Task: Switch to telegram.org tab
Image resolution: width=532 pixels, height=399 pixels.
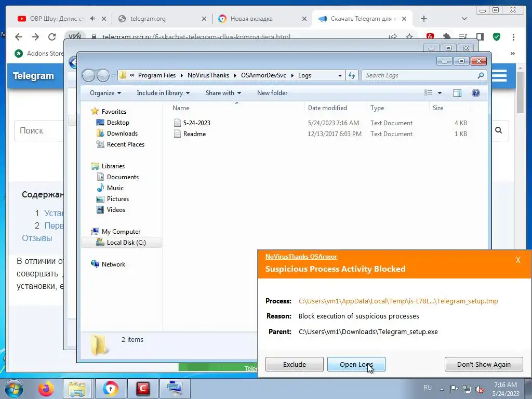Action: 162,19
